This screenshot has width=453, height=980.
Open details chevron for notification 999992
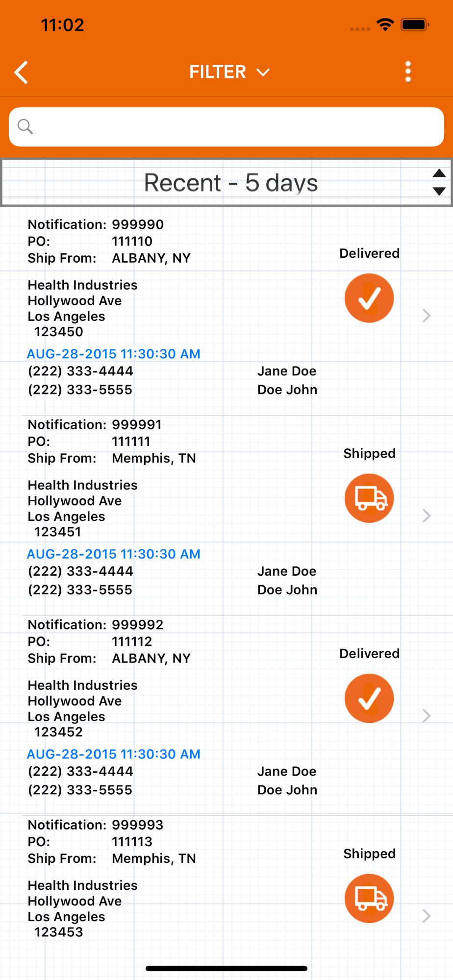coord(427,715)
